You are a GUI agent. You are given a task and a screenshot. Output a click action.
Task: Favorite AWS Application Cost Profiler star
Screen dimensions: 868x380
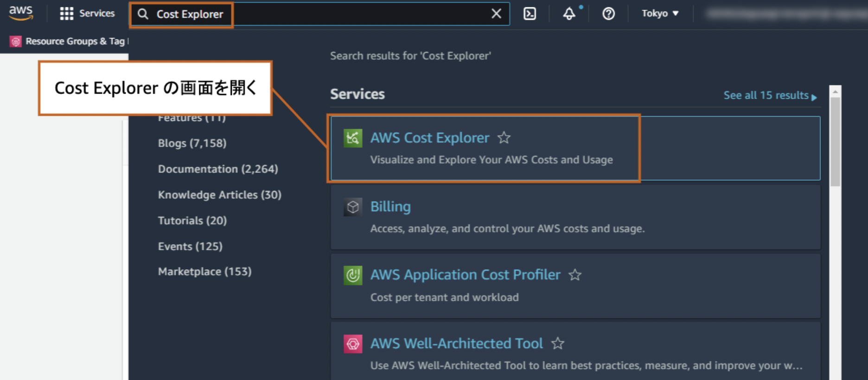point(575,275)
